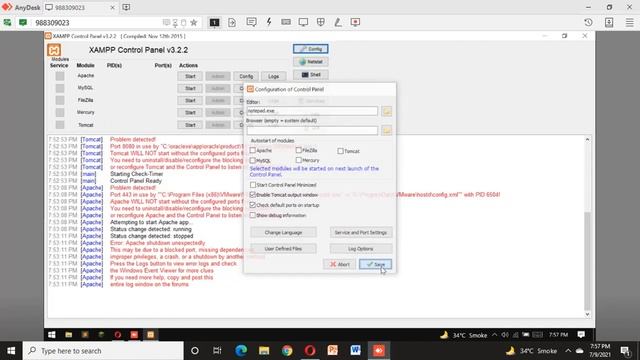
Task: Select monitor 1 in AnyDesk toolbar
Action: (214, 23)
